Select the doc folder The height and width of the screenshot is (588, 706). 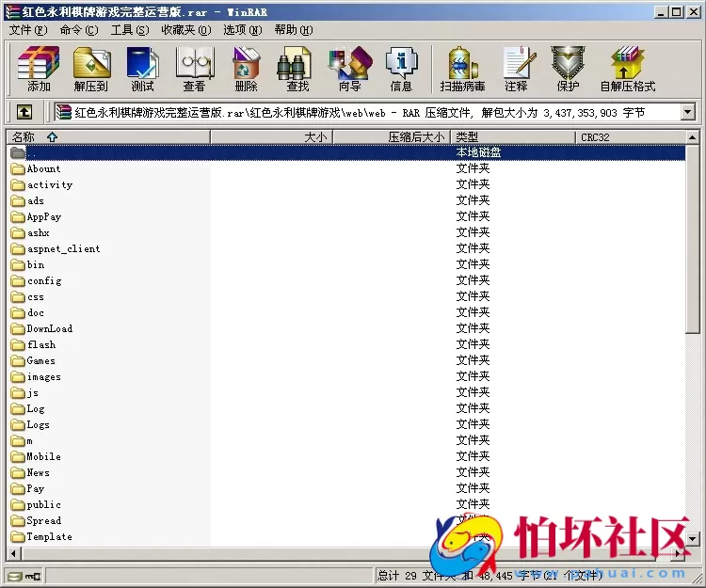(27, 312)
